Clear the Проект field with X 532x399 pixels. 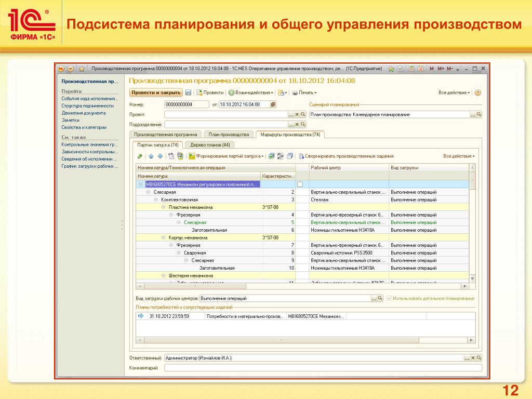click(297, 115)
